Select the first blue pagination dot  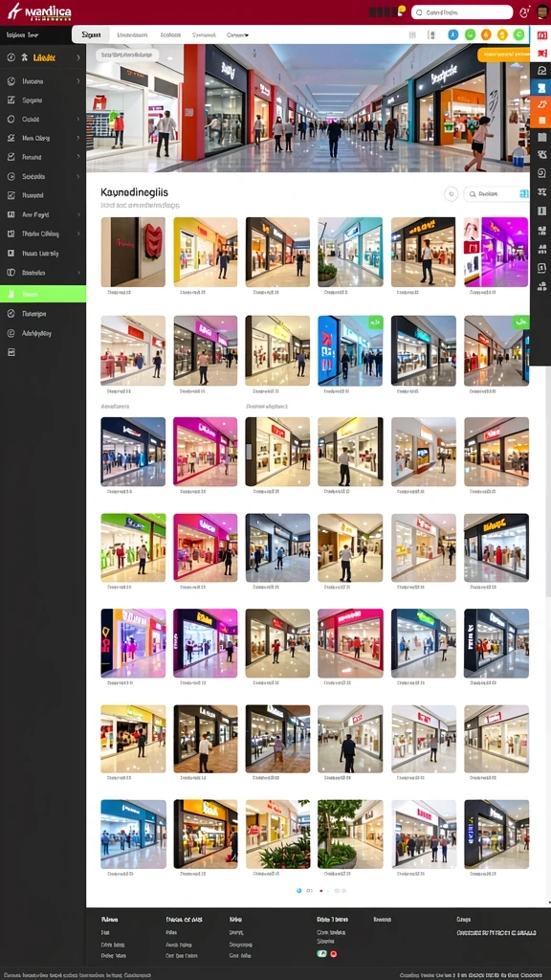[x=298, y=890]
